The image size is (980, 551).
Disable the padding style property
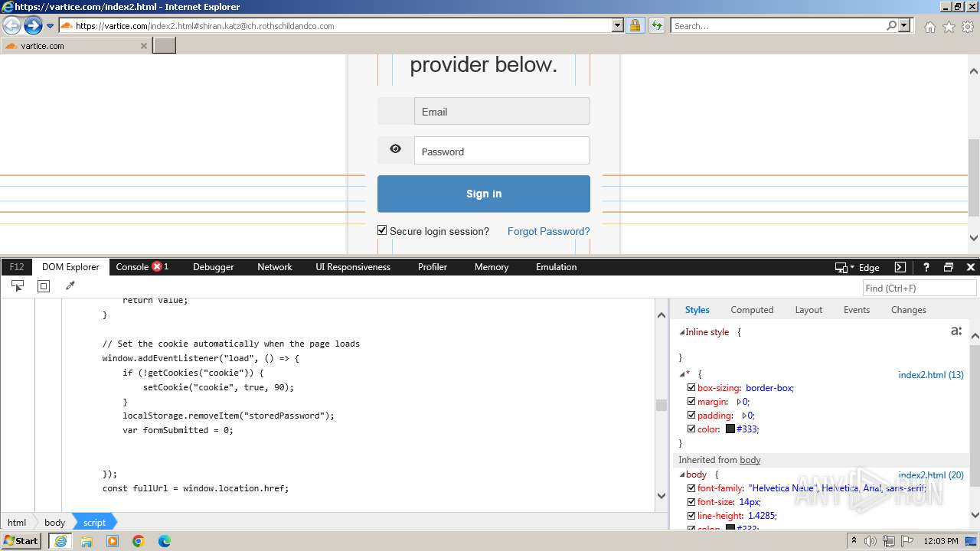[x=691, y=416]
